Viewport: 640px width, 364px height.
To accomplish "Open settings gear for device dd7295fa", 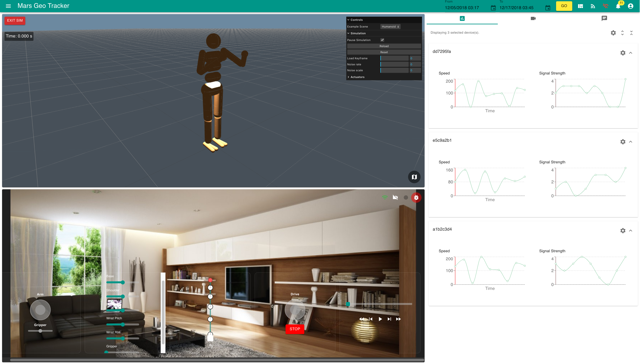I will point(623,53).
